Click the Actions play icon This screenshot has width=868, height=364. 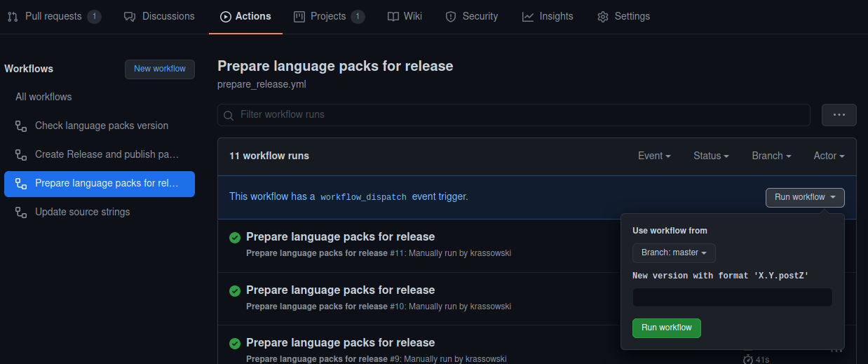(x=226, y=16)
